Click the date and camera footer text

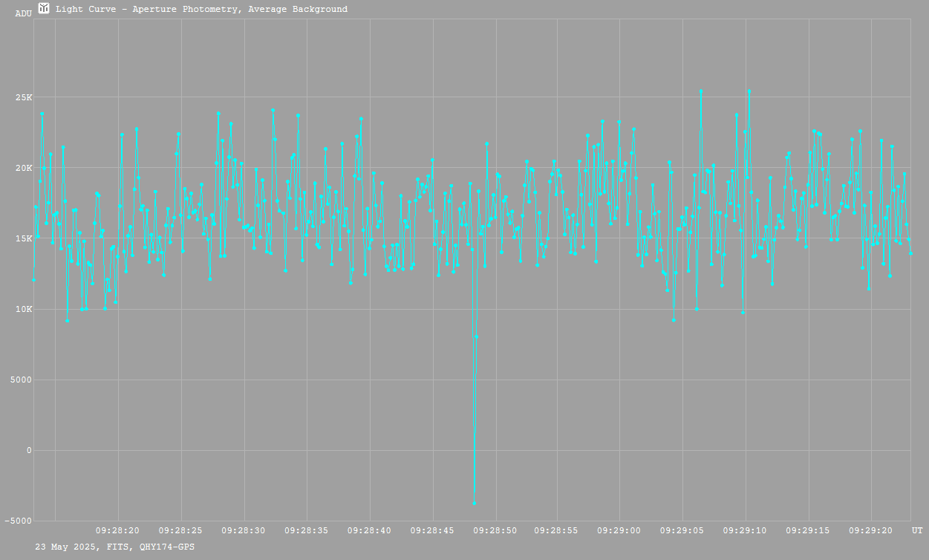[x=115, y=547]
